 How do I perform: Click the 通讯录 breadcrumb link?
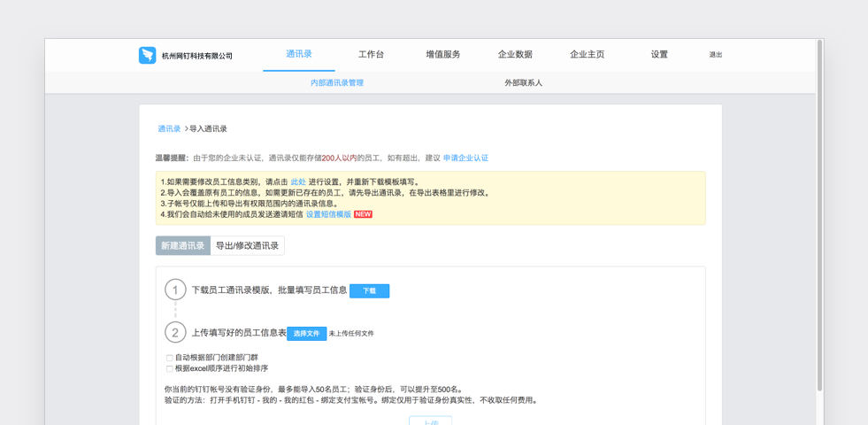tap(169, 128)
